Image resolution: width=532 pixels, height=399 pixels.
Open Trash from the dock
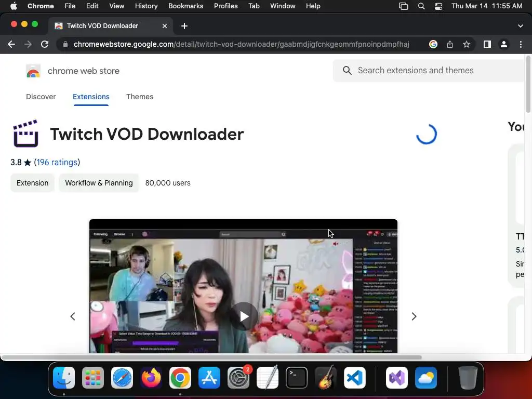(468, 378)
